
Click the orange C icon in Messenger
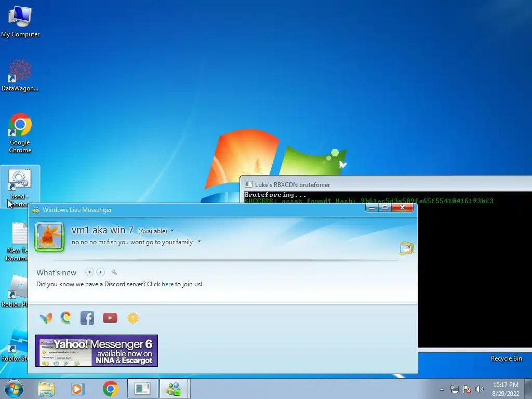pyautogui.click(x=66, y=317)
